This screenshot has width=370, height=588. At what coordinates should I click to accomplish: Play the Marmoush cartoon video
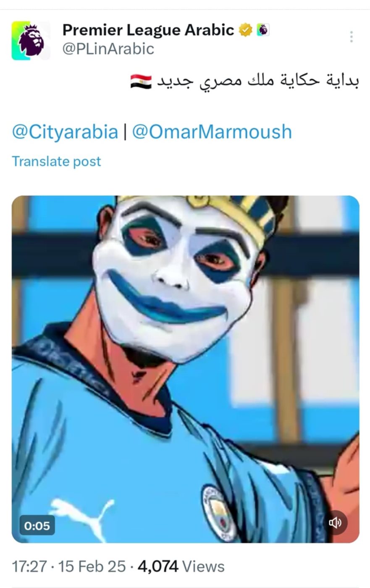coord(185,369)
